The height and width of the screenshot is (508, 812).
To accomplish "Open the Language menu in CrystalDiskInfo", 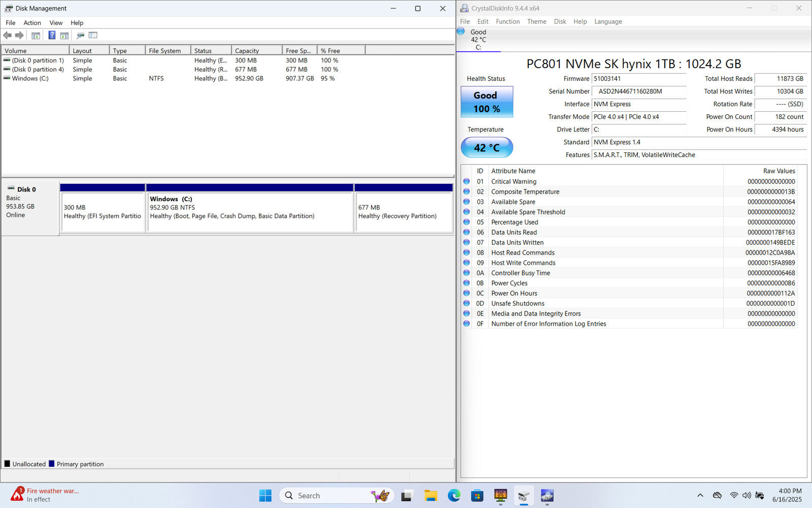I will [607, 21].
